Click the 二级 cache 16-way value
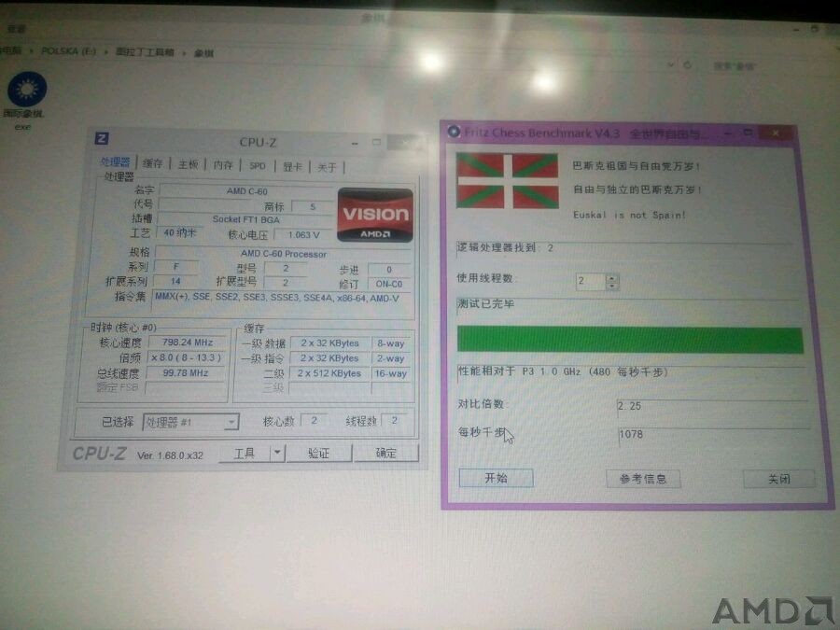Image resolution: width=840 pixels, height=630 pixels. coord(390,374)
